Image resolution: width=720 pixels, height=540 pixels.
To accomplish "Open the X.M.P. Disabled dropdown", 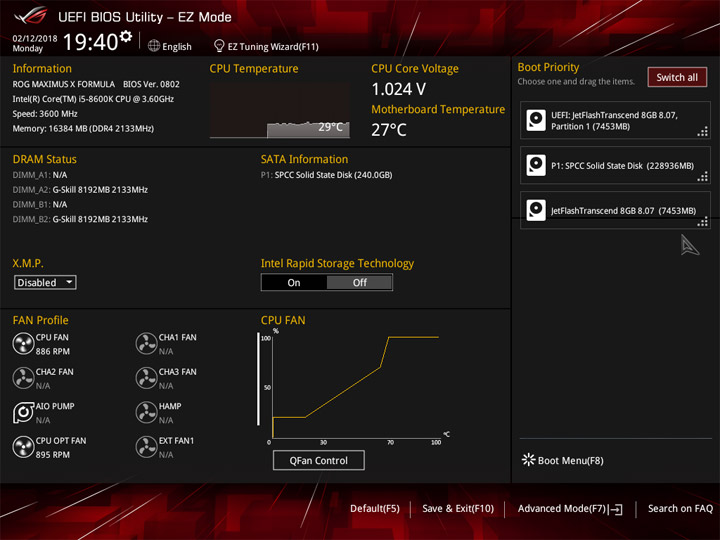I will pos(45,282).
